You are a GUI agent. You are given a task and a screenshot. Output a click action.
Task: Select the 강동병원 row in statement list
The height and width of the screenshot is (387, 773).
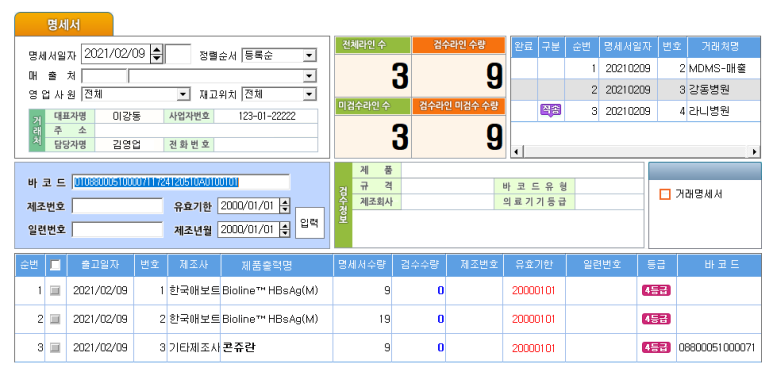[x=635, y=90]
